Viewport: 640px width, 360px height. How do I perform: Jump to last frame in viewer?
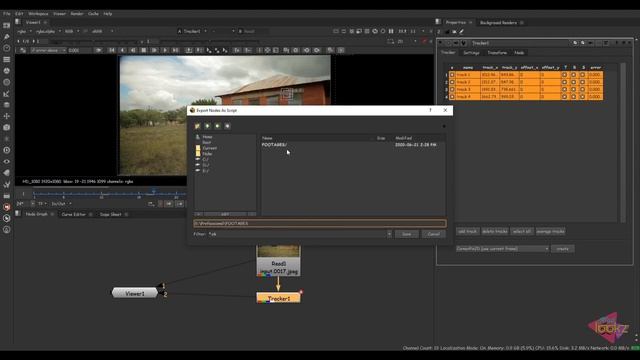(x=176, y=50)
